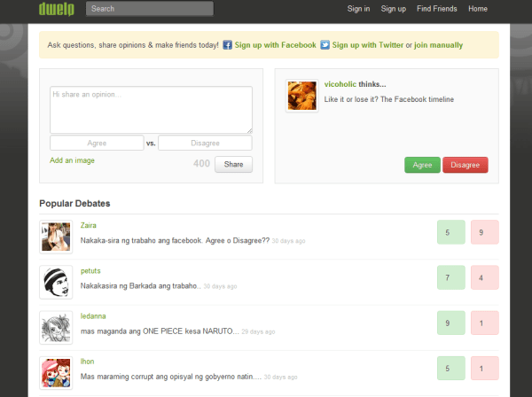Click the green 9 agree count on ledanna's debate
The image size is (532, 397).
pos(451,323)
